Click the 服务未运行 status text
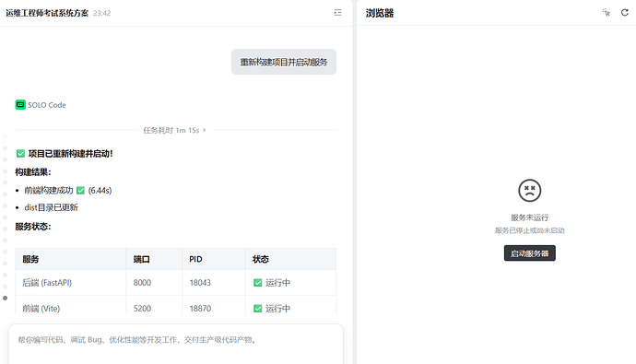 pyautogui.click(x=529, y=217)
